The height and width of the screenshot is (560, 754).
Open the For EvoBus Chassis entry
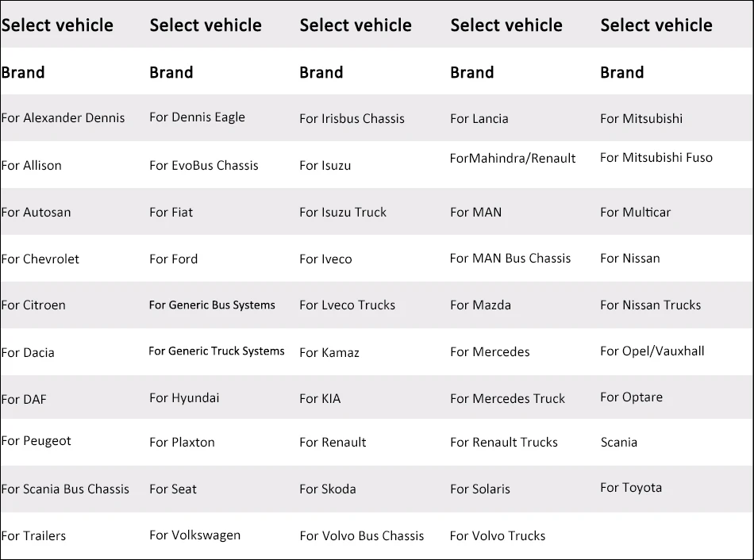click(204, 165)
